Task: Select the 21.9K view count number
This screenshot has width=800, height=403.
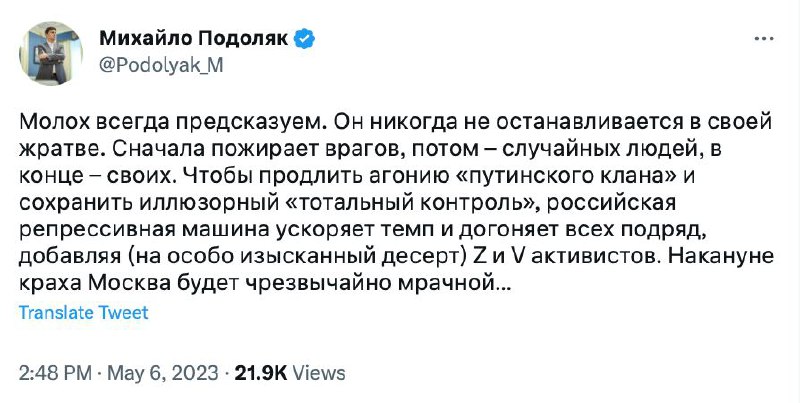Action: [260, 373]
